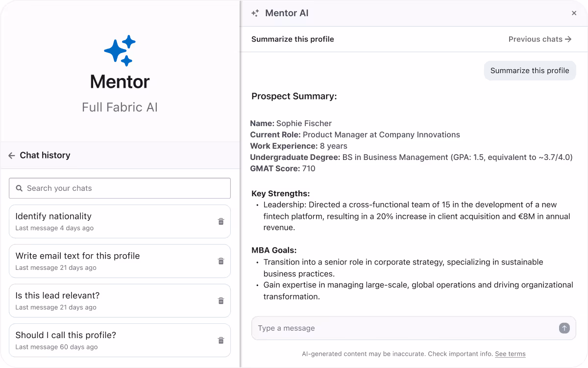Select the "Summarize this profile" prompt chip
The width and height of the screenshot is (588, 368).
pyautogui.click(x=530, y=71)
